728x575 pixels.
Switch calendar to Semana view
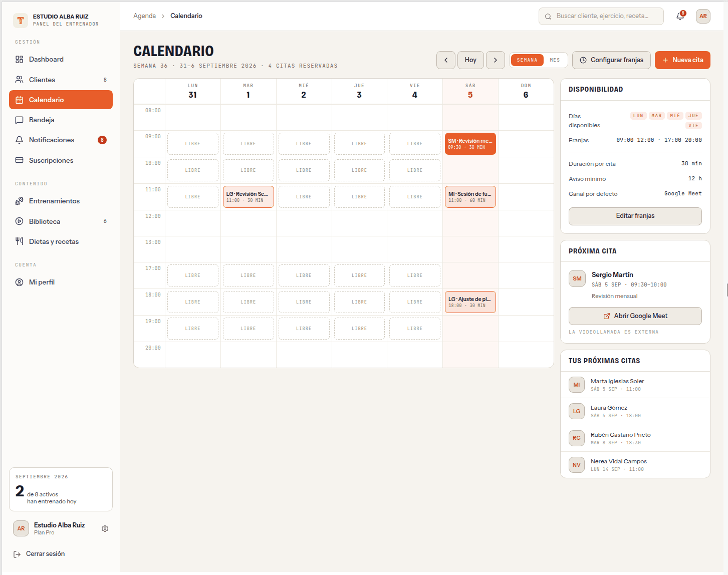[527, 60]
